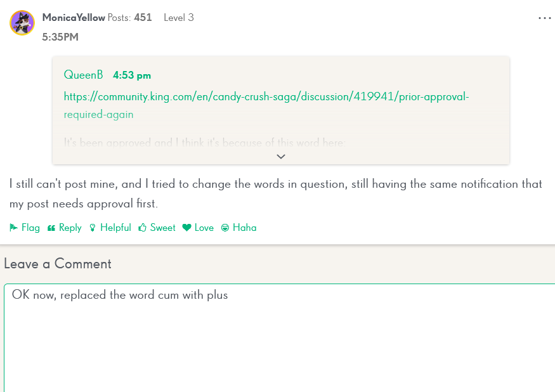The width and height of the screenshot is (555, 392).
Task: Click the Flag icon
Action: 14,227
